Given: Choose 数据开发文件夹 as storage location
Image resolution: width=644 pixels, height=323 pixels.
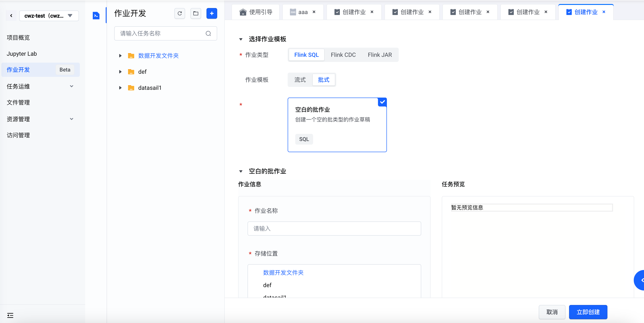Looking at the screenshot, I should click(283, 273).
